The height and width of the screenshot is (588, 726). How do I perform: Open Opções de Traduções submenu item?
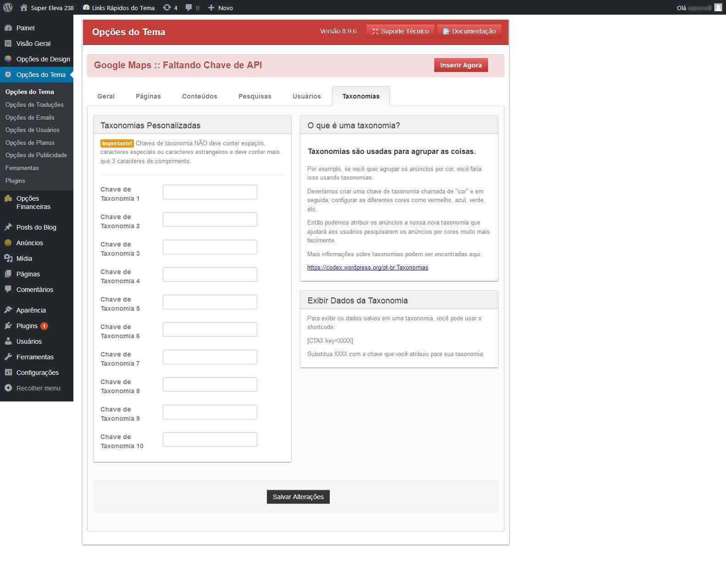(34, 105)
